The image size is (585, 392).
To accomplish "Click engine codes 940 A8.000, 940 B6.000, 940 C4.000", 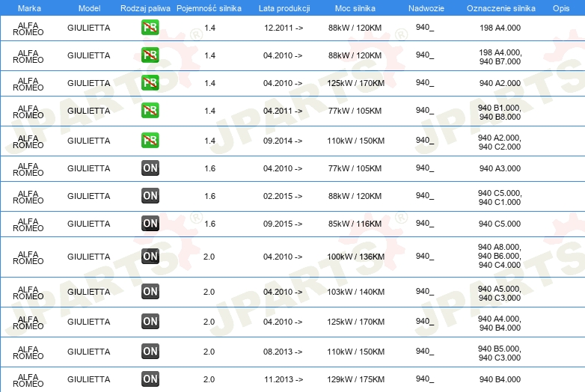I will [x=500, y=256].
